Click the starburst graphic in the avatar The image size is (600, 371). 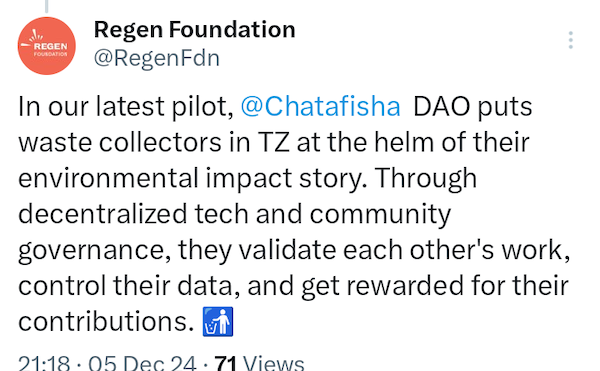36,36
